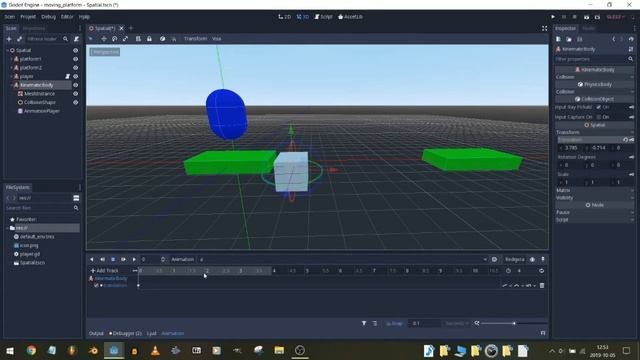Toggle the translation track enabled checkbox
This screenshot has width=640, height=360.
click(x=96, y=285)
